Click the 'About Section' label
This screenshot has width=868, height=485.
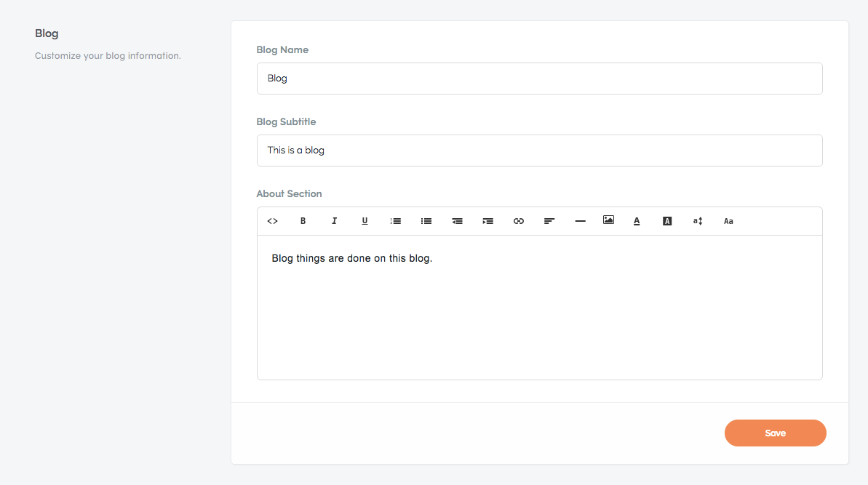(289, 193)
